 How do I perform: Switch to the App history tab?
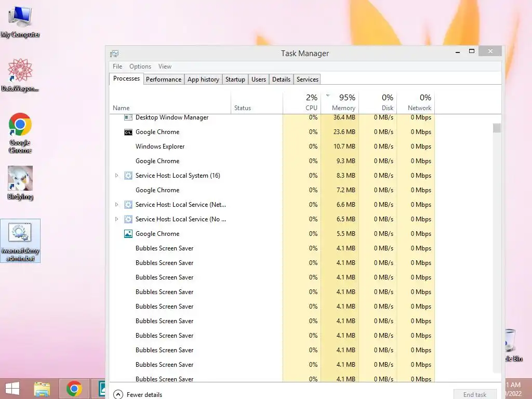203,79
